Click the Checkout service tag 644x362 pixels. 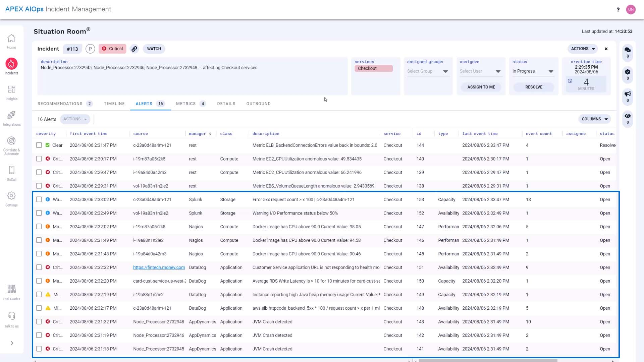click(x=373, y=68)
